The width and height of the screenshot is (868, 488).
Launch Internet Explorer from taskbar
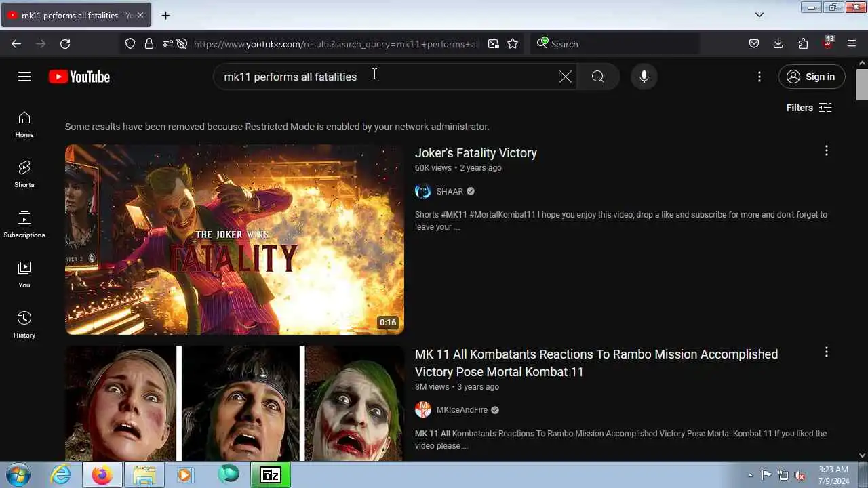[61, 475]
